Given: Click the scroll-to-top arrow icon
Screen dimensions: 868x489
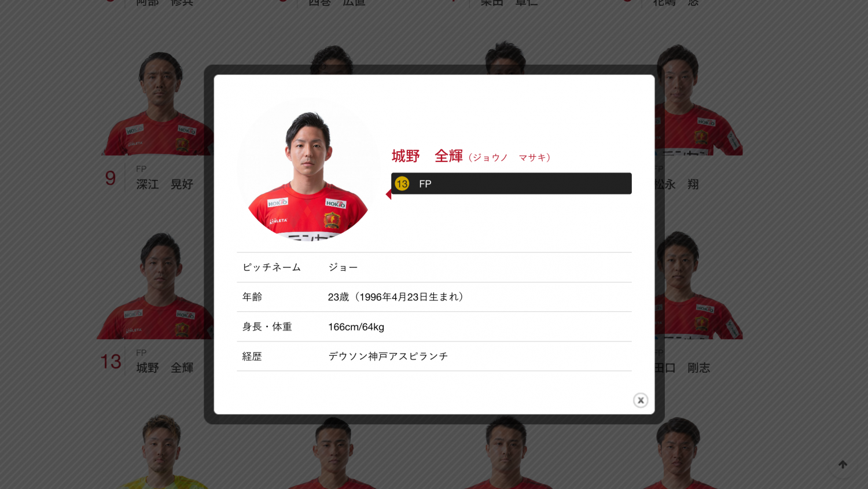Looking at the screenshot, I should (x=843, y=465).
